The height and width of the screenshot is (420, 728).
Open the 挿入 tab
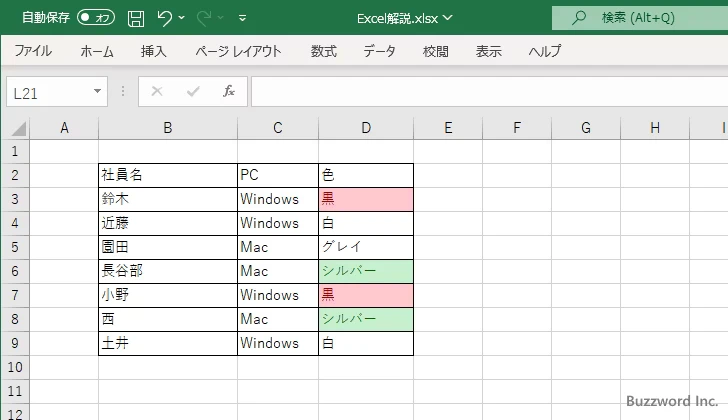(x=154, y=51)
